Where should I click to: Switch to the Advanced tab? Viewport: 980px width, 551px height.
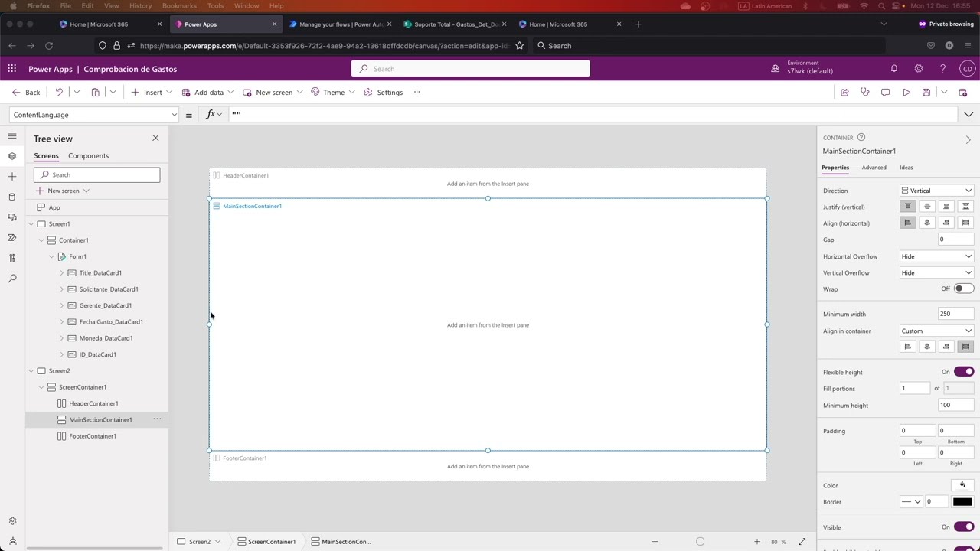874,168
